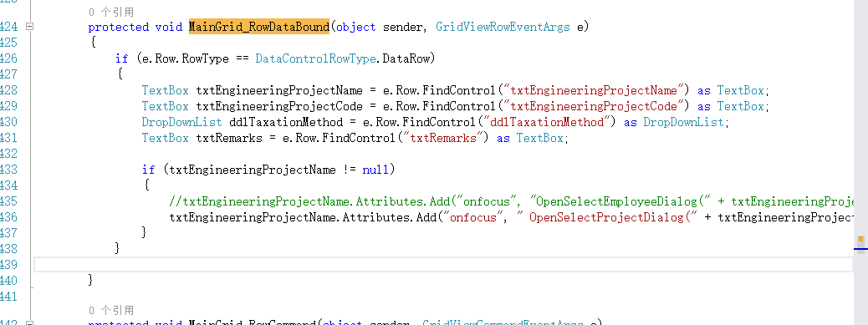Collapse the MainGrid_RowDataBound method outline box
This screenshot has height=325, width=868.
click(30, 27)
